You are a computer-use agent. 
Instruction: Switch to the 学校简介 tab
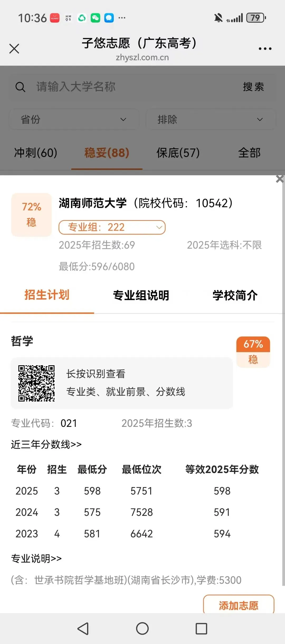tap(235, 295)
